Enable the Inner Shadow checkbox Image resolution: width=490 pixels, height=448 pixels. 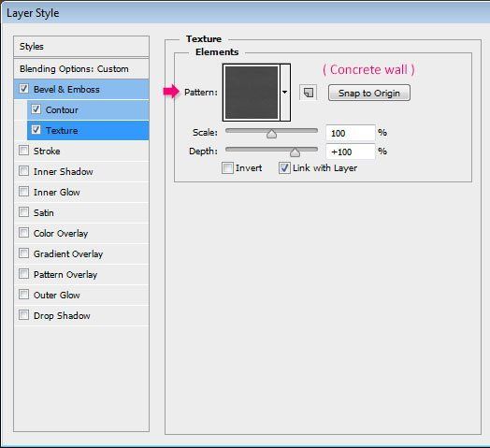tap(24, 171)
